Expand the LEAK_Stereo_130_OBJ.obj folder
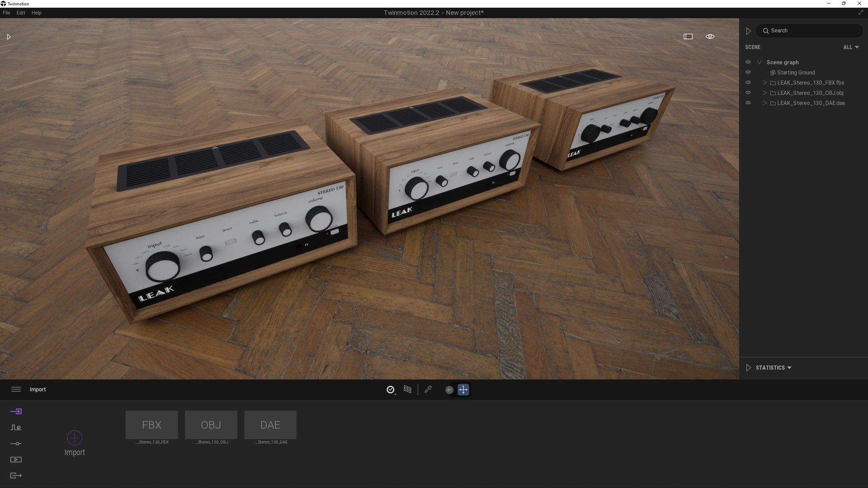 (765, 93)
